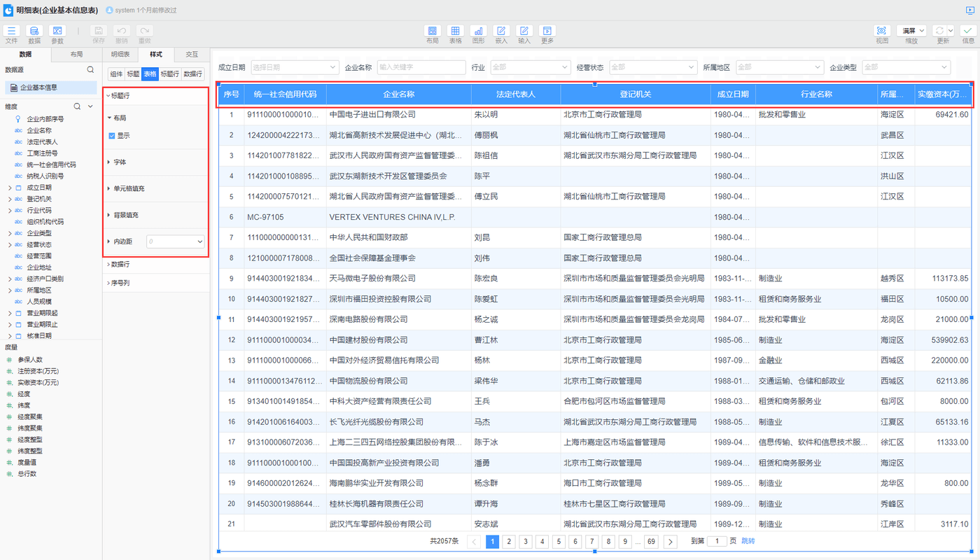Open the 内边距 padding dropdown
Image resolution: width=980 pixels, height=560 pixels.
click(175, 241)
